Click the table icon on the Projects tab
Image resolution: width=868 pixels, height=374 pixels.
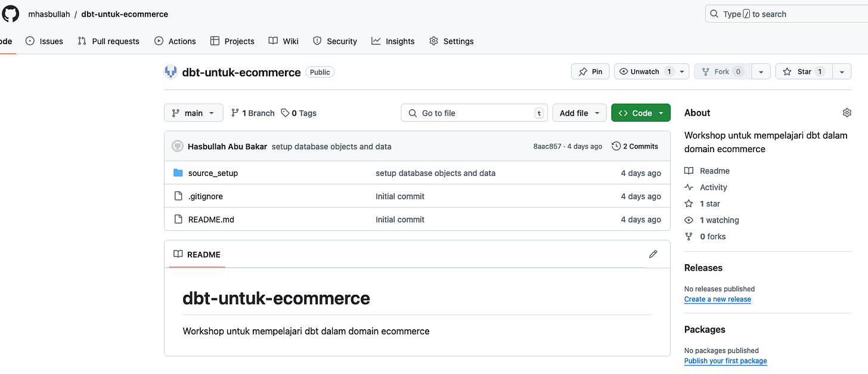215,41
